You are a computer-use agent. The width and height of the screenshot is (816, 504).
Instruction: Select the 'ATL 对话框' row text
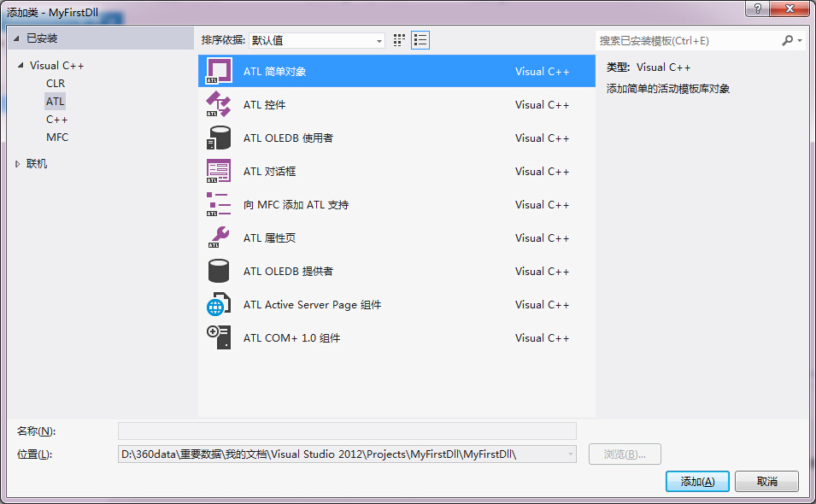click(269, 171)
